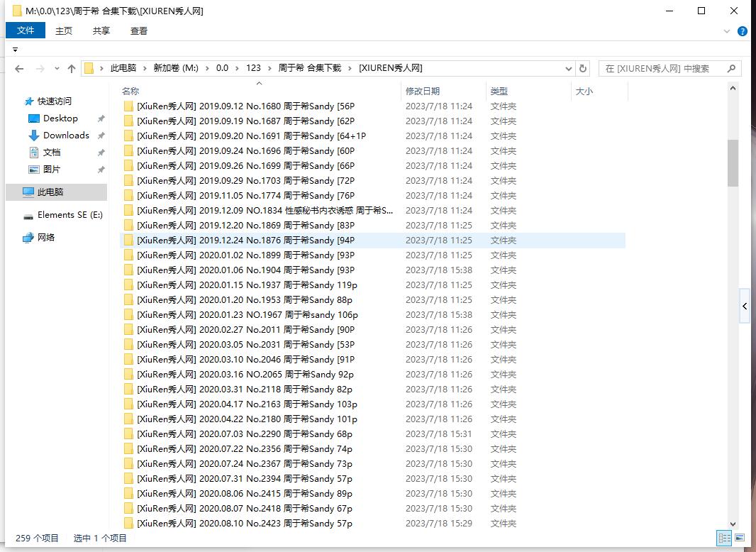The height and width of the screenshot is (552, 756).
Task: Click the address bar folder icon
Action: click(89, 69)
